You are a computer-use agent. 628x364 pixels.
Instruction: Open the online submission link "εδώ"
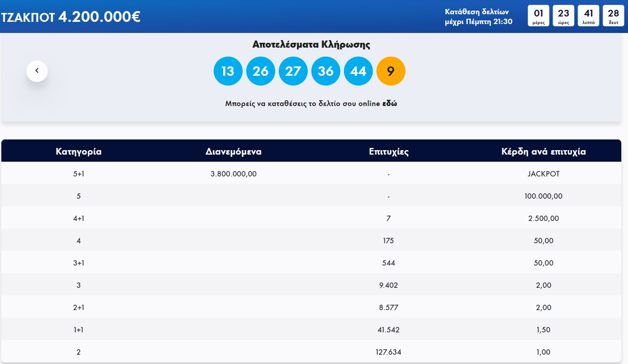coord(390,104)
